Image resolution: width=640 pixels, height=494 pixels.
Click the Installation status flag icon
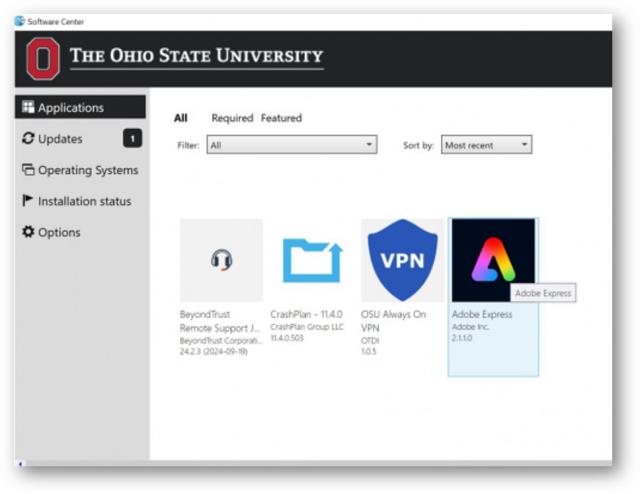click(x=27, y=200)
